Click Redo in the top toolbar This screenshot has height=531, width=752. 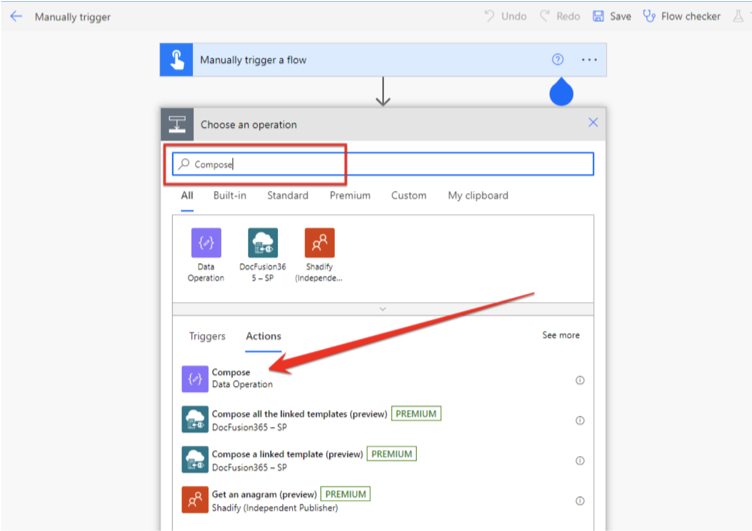(560, 17)
